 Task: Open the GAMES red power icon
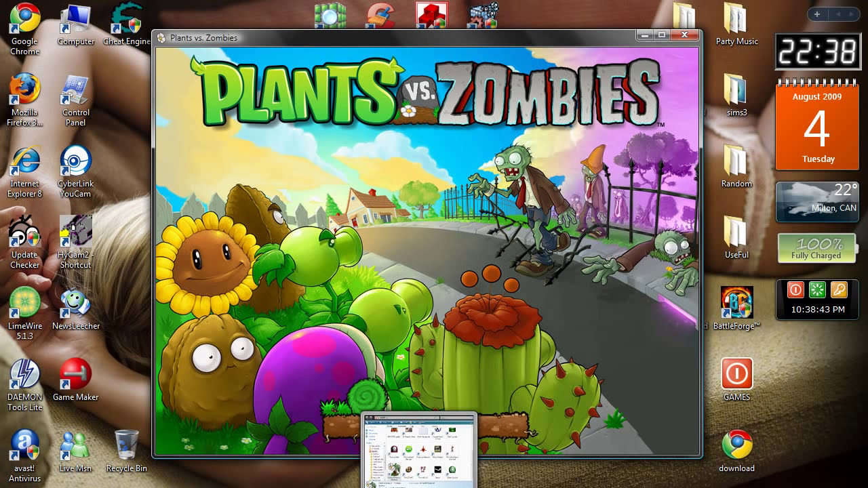[736, 380]
